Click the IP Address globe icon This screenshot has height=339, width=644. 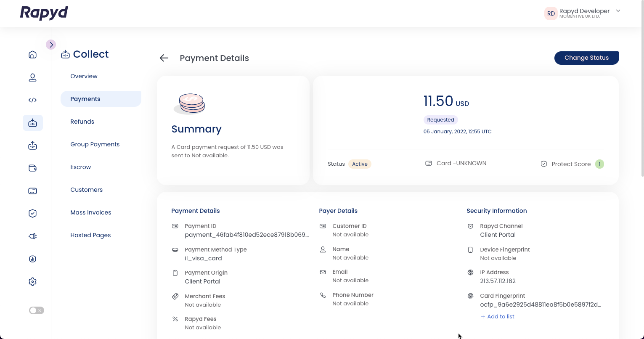[x=470, y=272]
